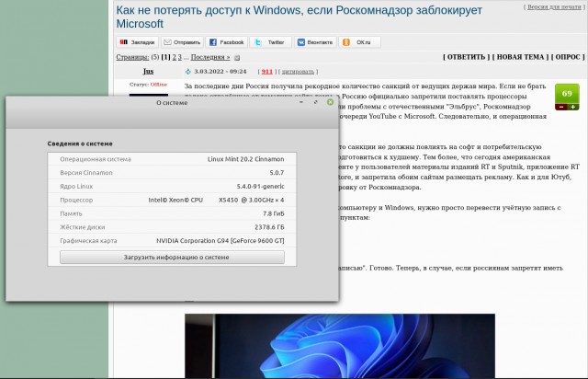
Task: Open the page list icon next to Последняя
Action: pyautogui.click(x=237, y=57)
